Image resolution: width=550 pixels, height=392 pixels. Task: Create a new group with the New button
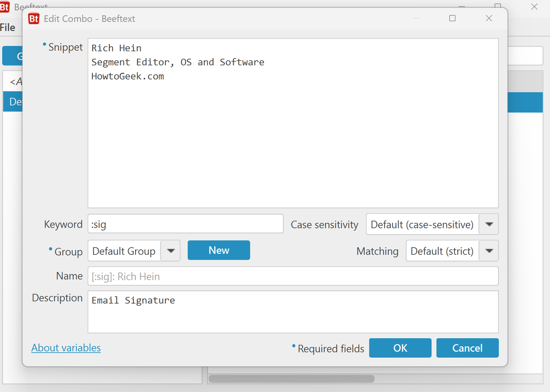(219, 250)
